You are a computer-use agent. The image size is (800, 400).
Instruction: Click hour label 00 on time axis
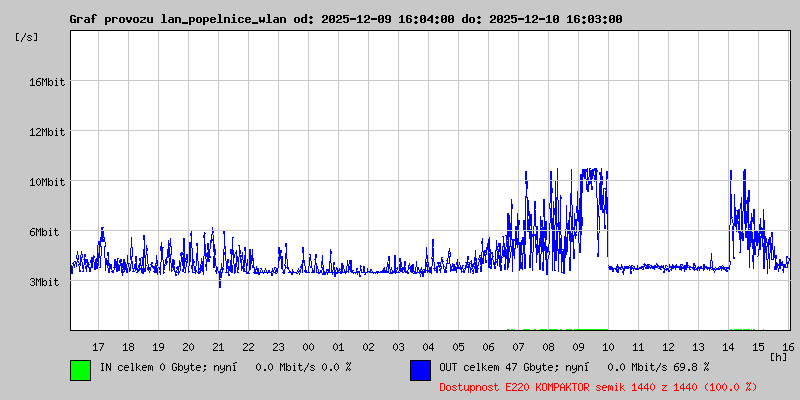(309, 347)
